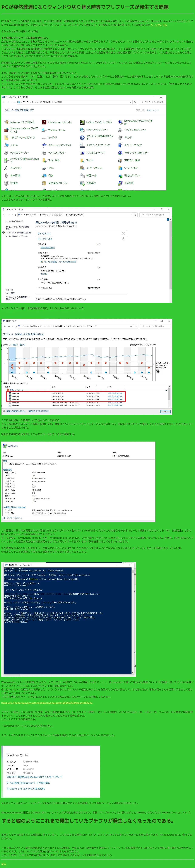Screen dimensions: 195x868
Task: Open タブレット PC 設定 item
Action: [x=130, y=145]
